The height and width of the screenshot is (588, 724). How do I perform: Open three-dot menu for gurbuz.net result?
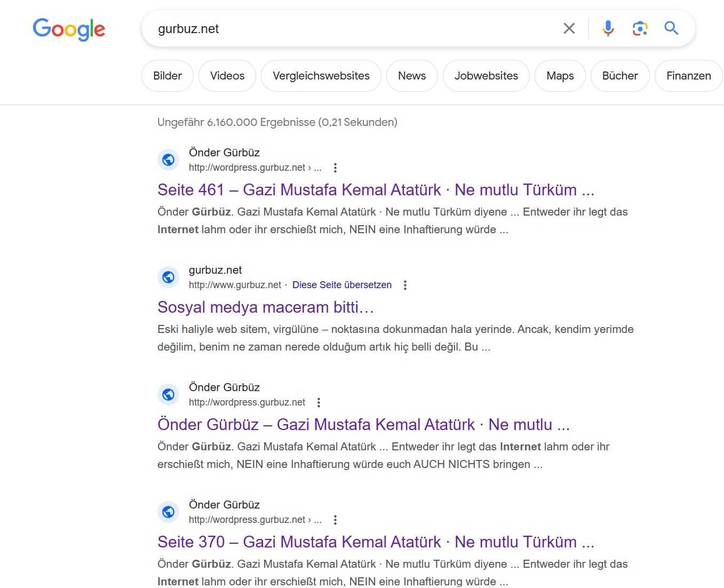(x=405, y=285)
